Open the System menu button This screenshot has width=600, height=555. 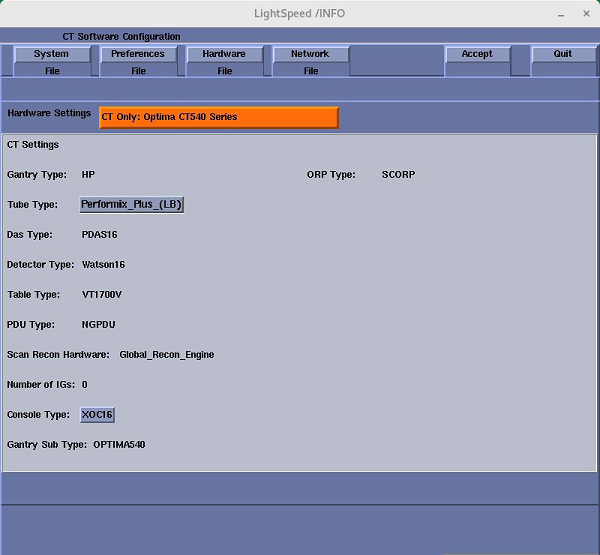[x=52, y=54]
